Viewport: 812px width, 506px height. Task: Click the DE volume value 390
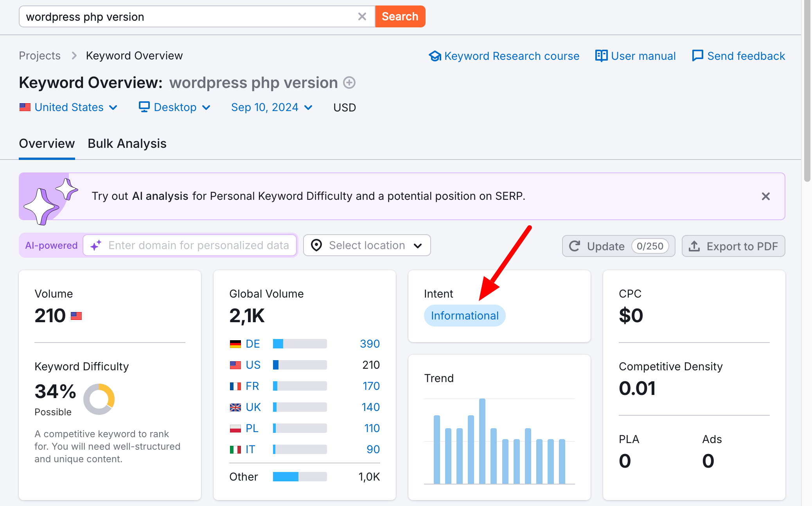pyautogui.click(x=370, y=344)
